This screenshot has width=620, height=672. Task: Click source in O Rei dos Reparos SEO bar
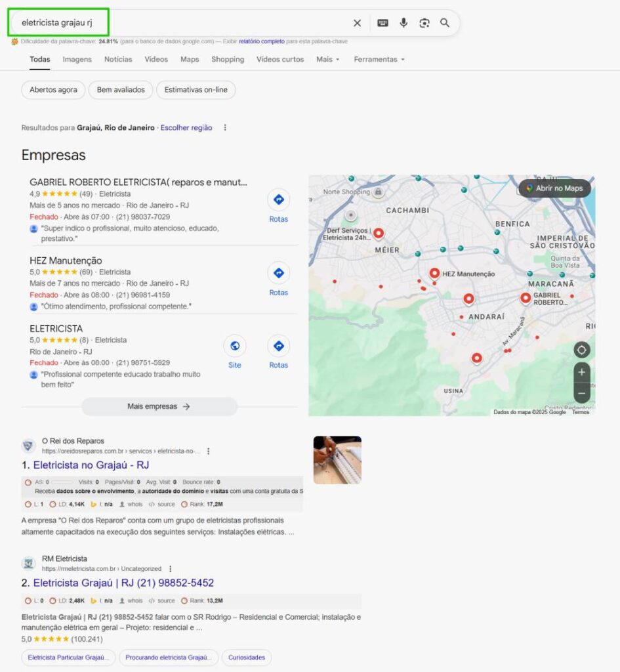point(161,504)
